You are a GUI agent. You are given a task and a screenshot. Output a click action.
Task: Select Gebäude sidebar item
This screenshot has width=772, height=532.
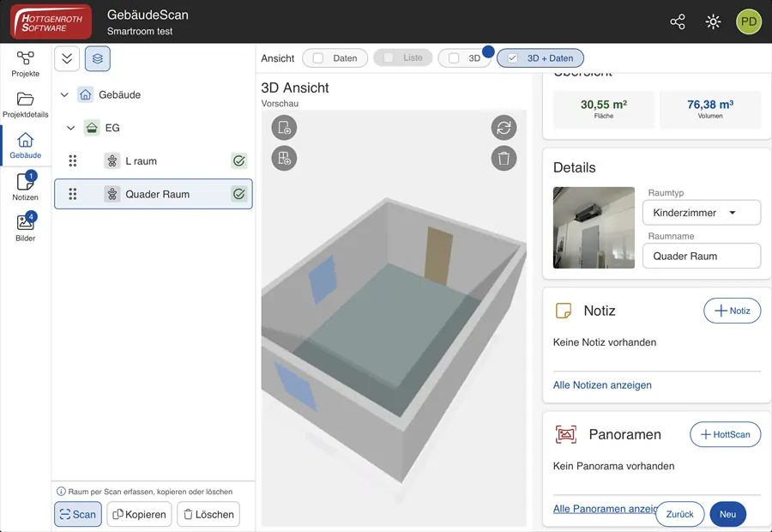click(26, 145)
